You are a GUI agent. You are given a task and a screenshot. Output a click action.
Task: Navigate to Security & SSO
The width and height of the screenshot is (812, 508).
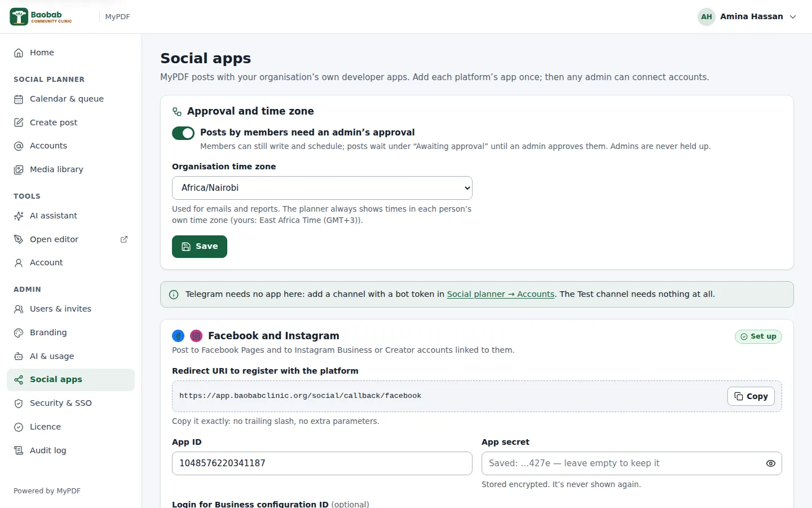[x=70, y=403]
